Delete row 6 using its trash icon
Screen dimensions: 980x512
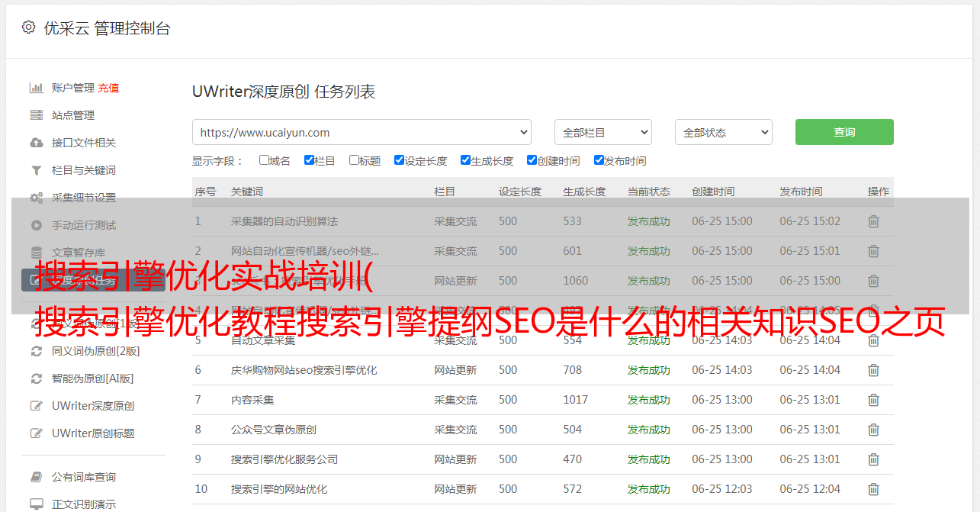coord(873,370)
